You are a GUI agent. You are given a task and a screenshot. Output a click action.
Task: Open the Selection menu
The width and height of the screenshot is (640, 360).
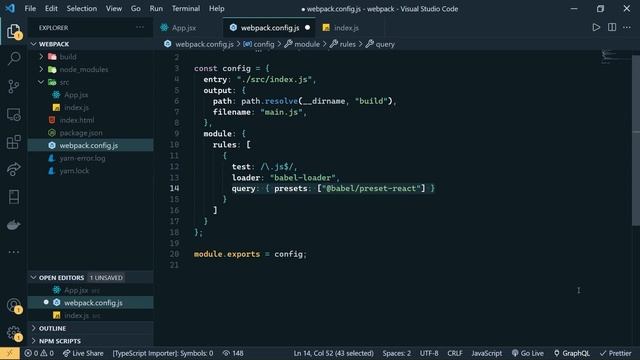pyautogui.click(x=82, y=9)
